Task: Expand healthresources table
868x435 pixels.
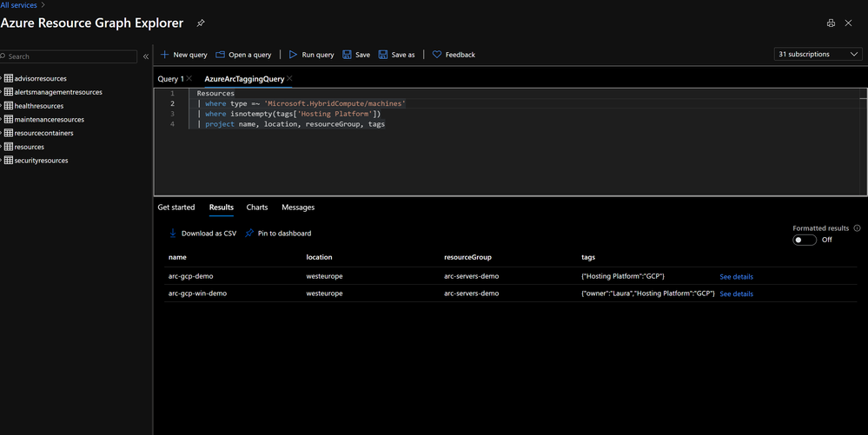Action: point(2,106)
